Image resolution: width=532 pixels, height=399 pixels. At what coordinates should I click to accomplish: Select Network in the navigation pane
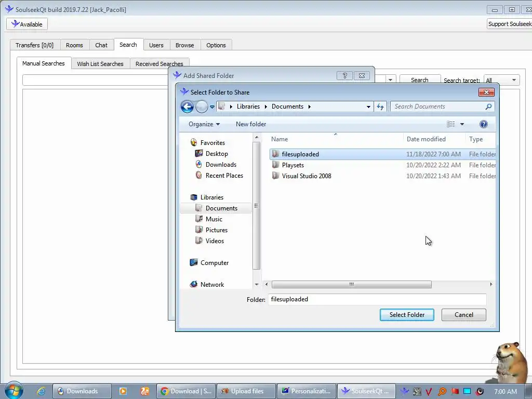pyautogui.click(x=212, y=284)
